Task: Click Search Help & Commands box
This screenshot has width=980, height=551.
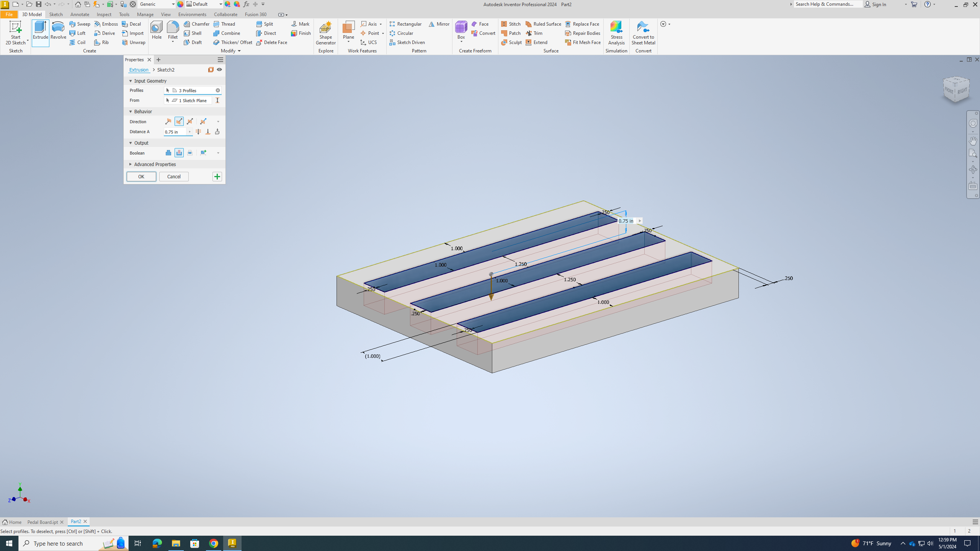Action: [828, 4]
